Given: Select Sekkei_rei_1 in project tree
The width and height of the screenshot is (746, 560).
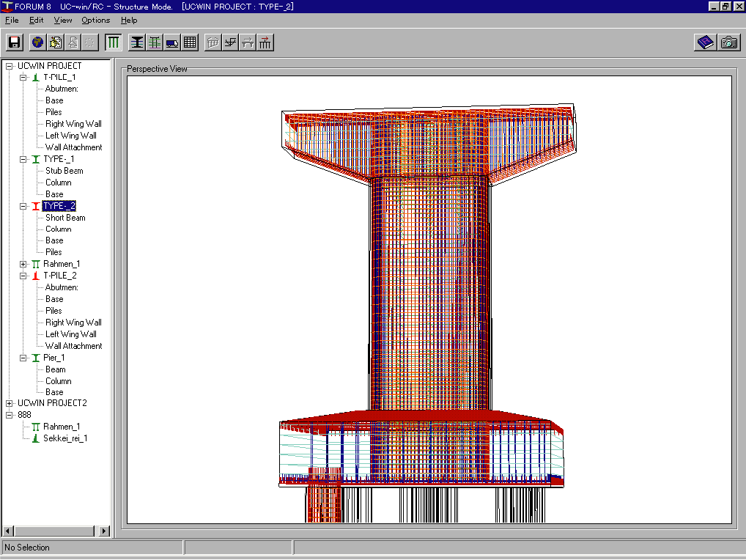Looking at the screenshot, I should pos(65,438).
